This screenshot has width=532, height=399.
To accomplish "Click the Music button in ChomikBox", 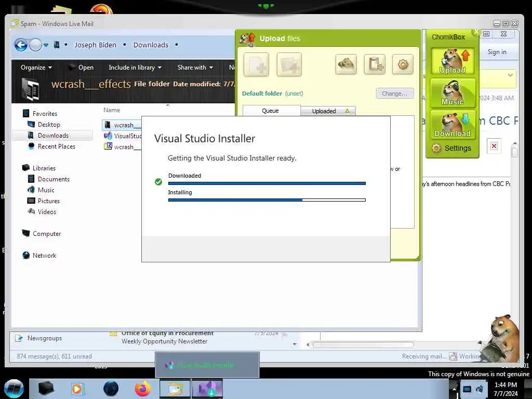I will (453, 93).
